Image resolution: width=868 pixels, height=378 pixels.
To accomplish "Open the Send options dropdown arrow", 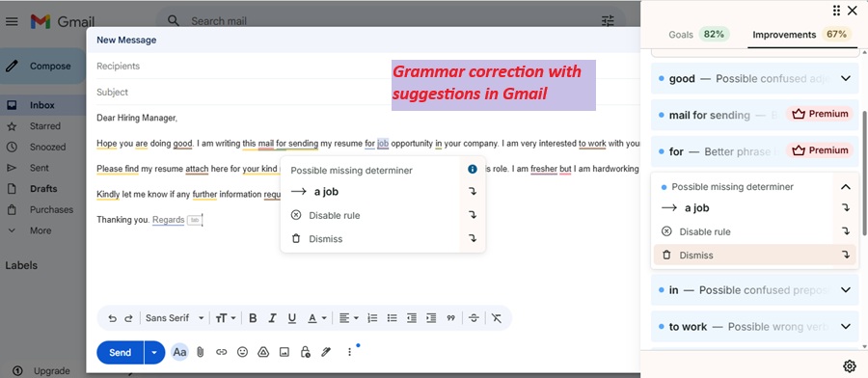I will pos(154,353).
